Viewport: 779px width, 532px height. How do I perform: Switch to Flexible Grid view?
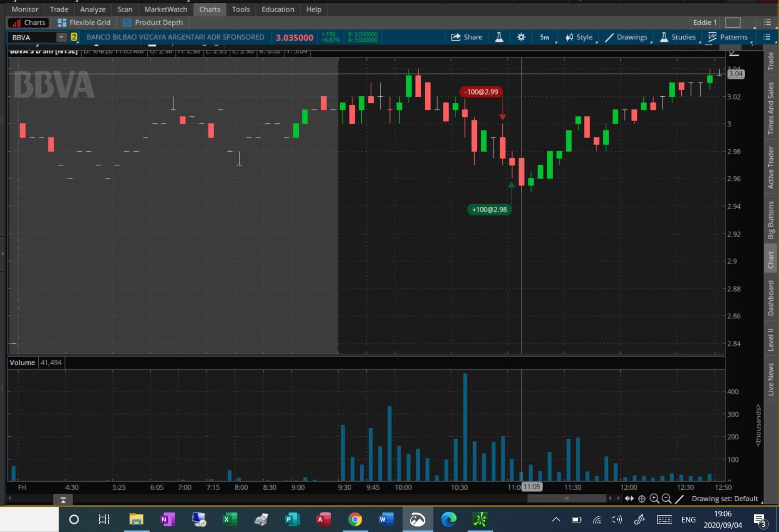(84, 23)
